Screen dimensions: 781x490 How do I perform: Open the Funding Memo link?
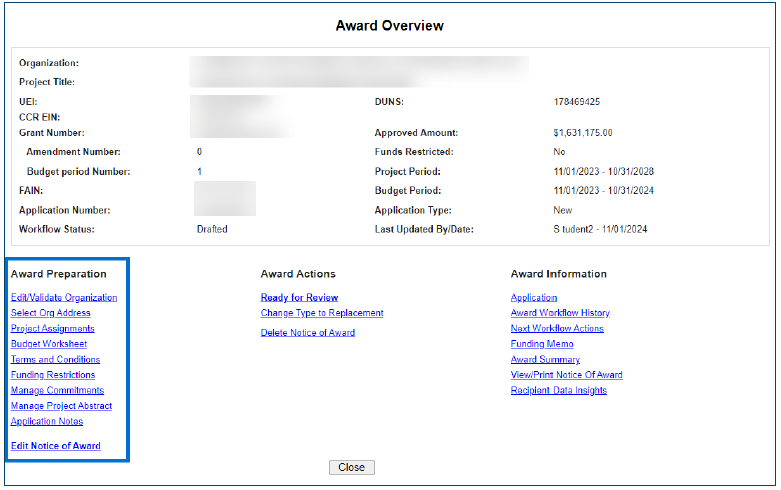[541, 344]
